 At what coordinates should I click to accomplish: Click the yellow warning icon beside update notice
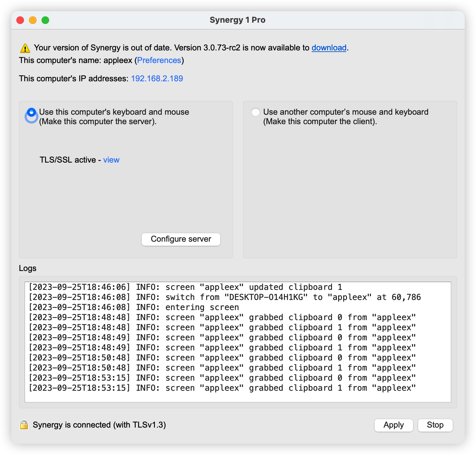coord(25,48)
